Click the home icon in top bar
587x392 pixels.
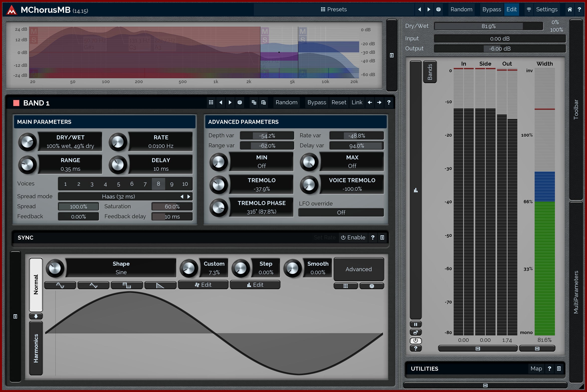tap(570, 9)
